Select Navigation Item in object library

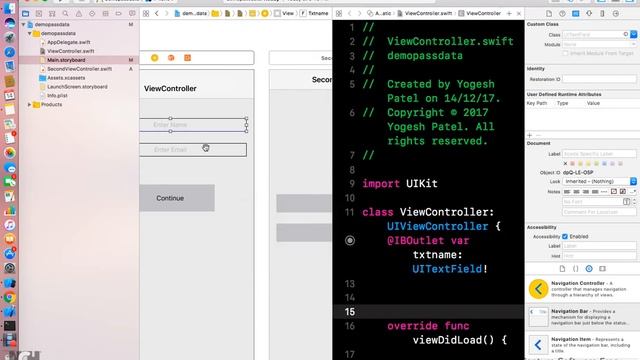click(582, 345)
